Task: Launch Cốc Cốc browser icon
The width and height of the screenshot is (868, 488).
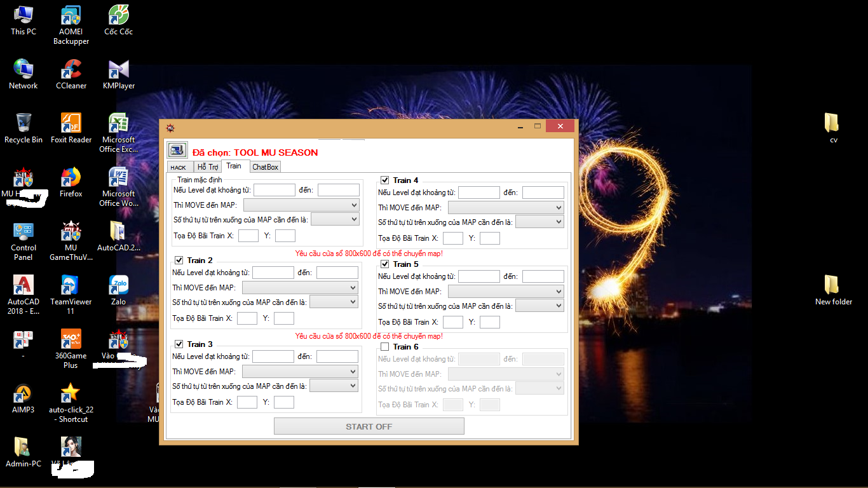Action: tap(118, 21)
